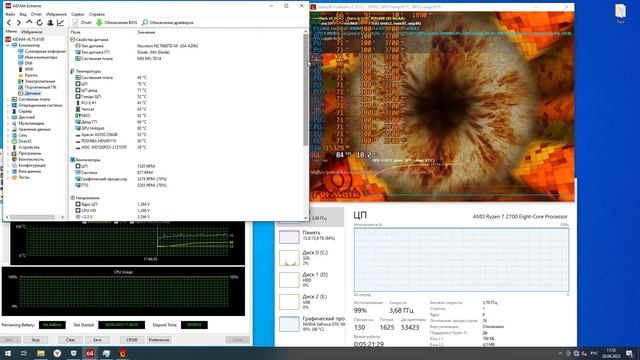Screen dimensions: 640x360
Task: Click the Обновления BIOS toolbar button
Action: click(117, 23)
